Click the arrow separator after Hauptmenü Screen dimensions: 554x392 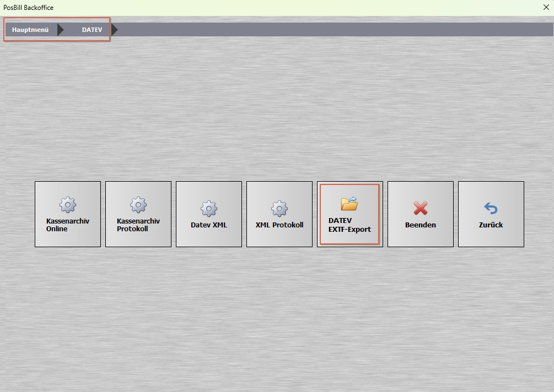coord(61,30)
